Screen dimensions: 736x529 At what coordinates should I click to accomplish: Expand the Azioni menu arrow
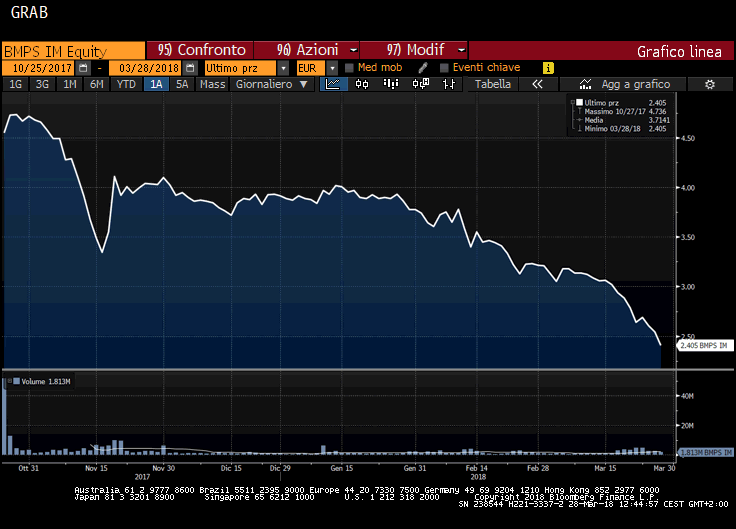tap(353, 50)
